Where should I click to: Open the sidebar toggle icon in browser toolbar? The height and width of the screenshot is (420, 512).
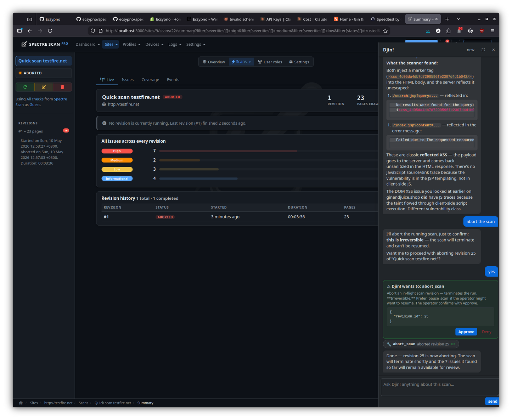[19, 31]
